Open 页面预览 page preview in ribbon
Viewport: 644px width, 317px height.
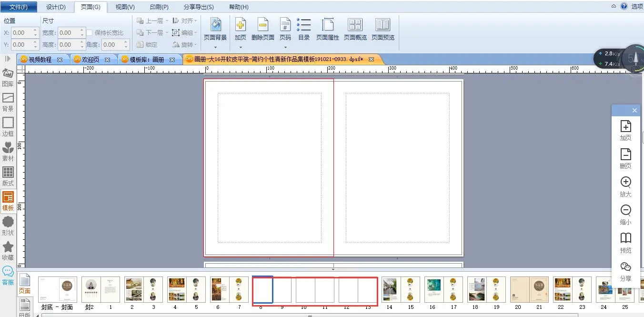pos(383,29)
